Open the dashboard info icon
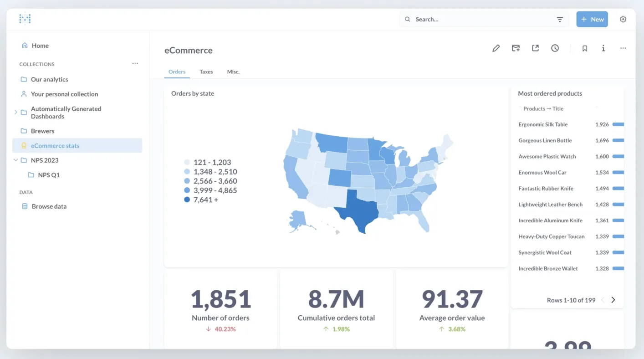Screen dimensions: 644x359 point(603,48)
